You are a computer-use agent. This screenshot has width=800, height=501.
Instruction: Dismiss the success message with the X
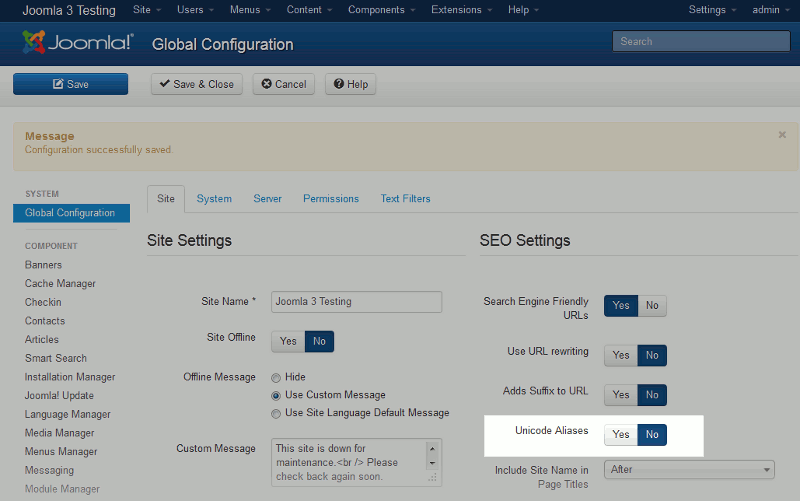782,134
